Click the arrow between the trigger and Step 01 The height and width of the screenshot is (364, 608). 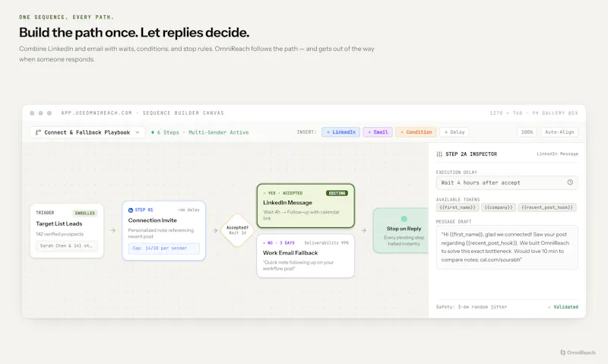click(x=112, y=230)
